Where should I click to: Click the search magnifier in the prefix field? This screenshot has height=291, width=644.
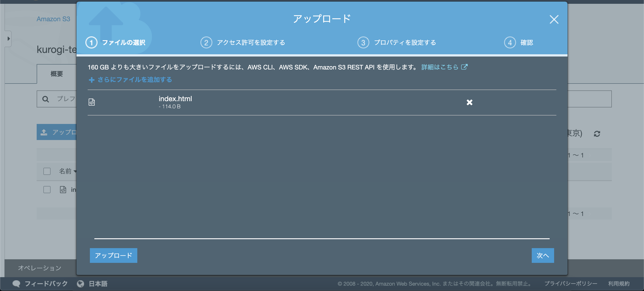pos(45,99)
